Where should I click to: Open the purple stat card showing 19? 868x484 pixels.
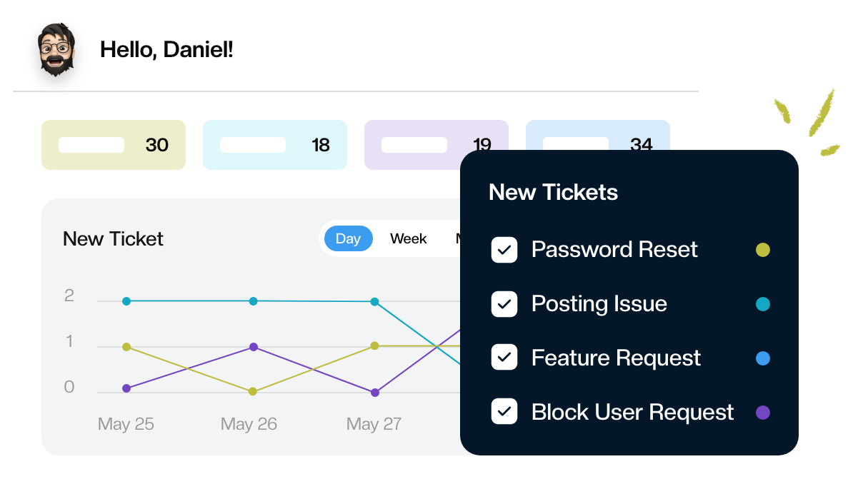click(413, 145)
